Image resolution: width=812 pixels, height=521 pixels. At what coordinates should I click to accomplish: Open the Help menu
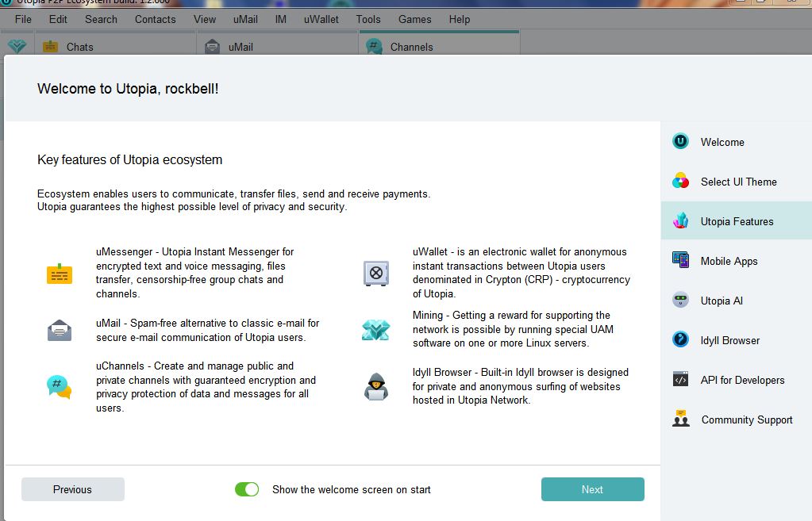coord(460,20)
